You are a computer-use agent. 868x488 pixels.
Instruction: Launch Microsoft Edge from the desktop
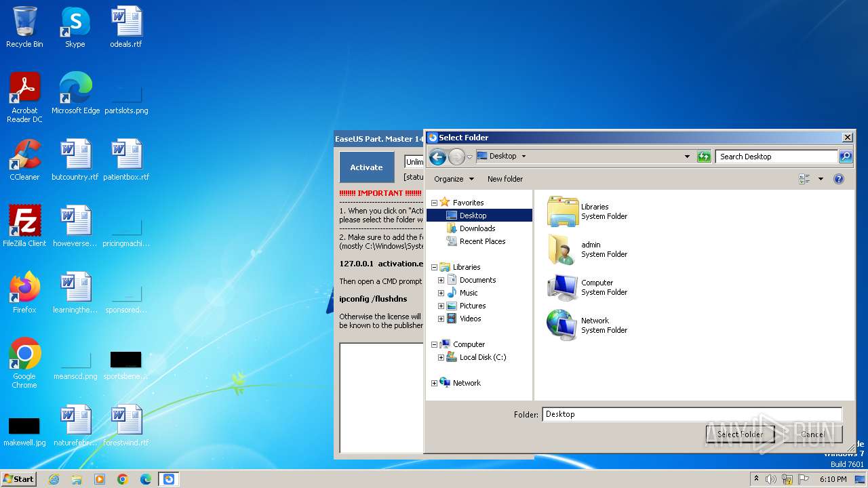point(75,94)
